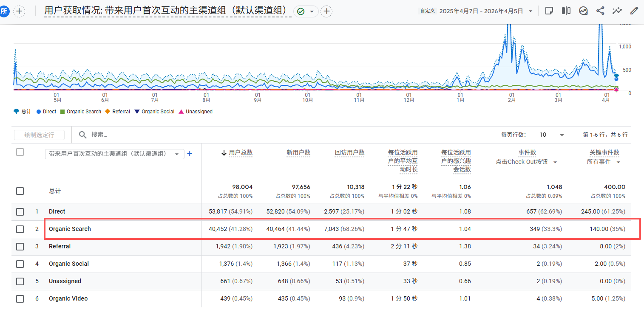
Task: Open the primary channel group dimension dropdown
Action: click(114, 154)
